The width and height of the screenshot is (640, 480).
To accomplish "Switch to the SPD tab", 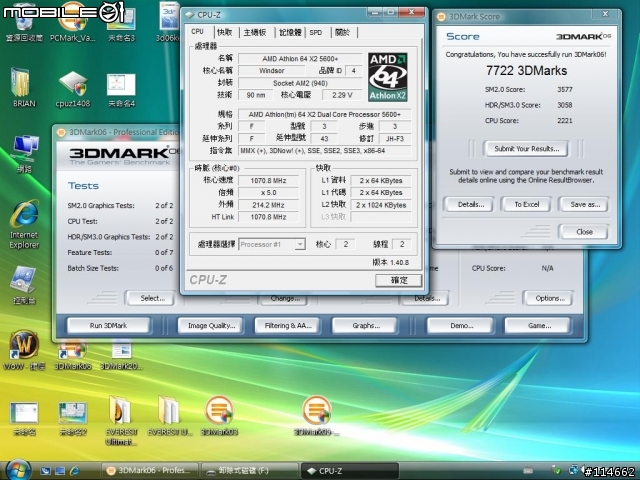I will tap(316, 32).
